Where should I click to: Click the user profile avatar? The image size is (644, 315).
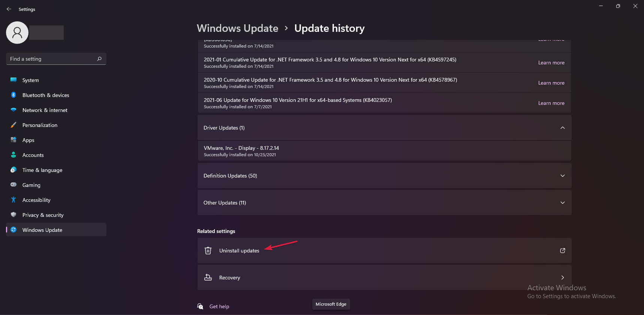pyautogui.click(x=17, y=33)
